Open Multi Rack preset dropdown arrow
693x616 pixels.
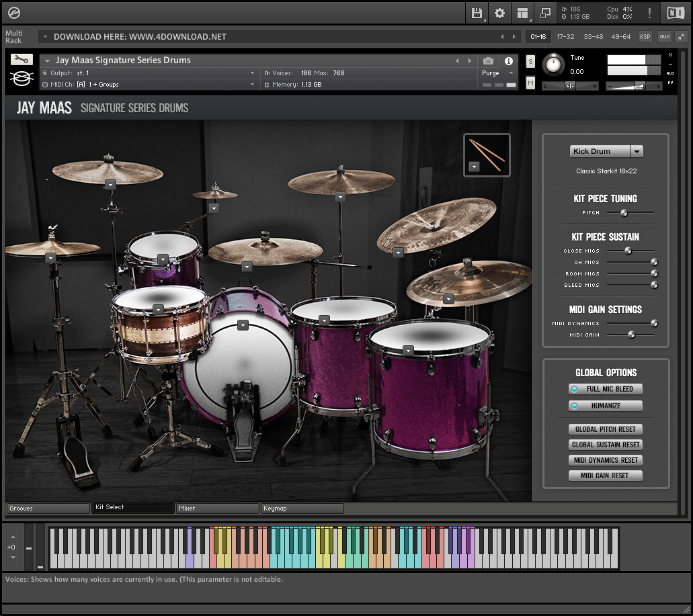[45, 37]
